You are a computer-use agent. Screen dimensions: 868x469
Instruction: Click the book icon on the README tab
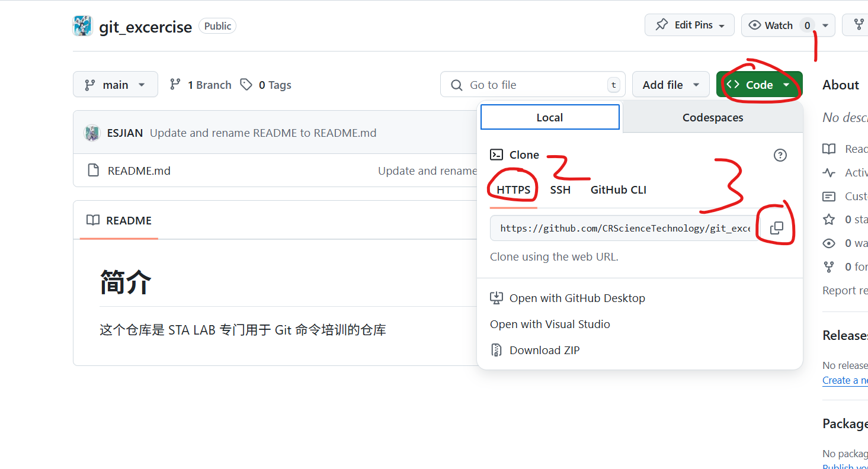click(x=92, y=220)
